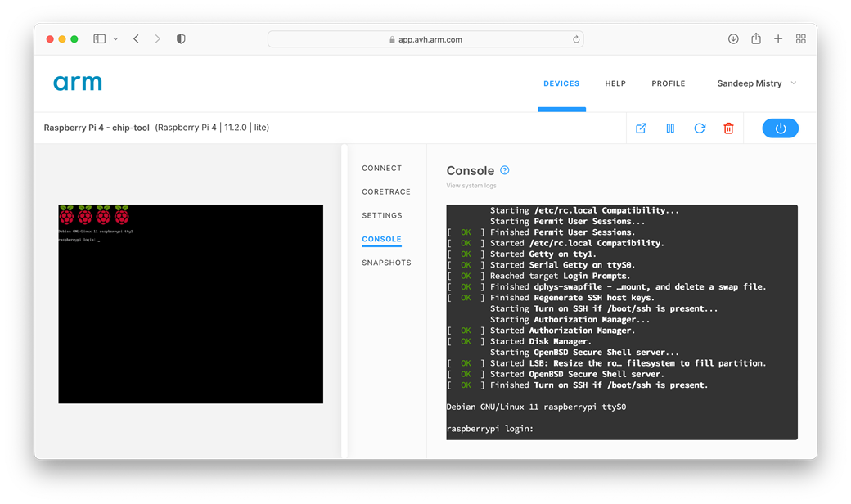Delete the device with the red trash icon
This screenshot has height=504, width=851.
click(x=728, y=128)
